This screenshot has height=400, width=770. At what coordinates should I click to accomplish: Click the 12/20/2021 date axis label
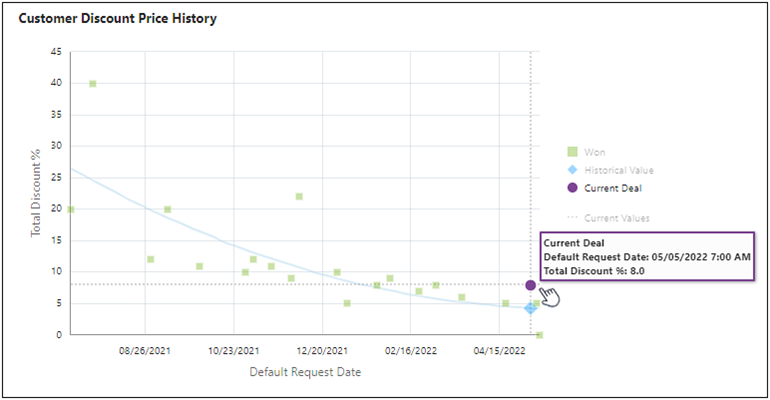tap(323, 352)
